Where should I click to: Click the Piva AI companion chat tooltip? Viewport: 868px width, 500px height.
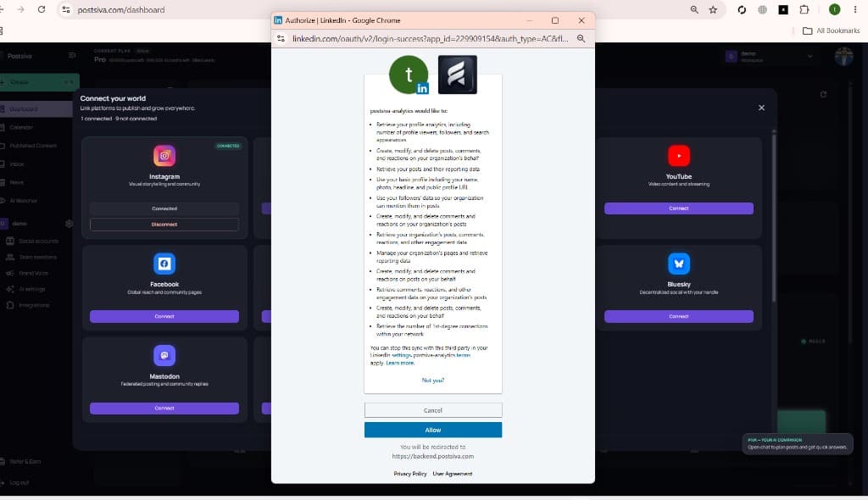(797, 444)
